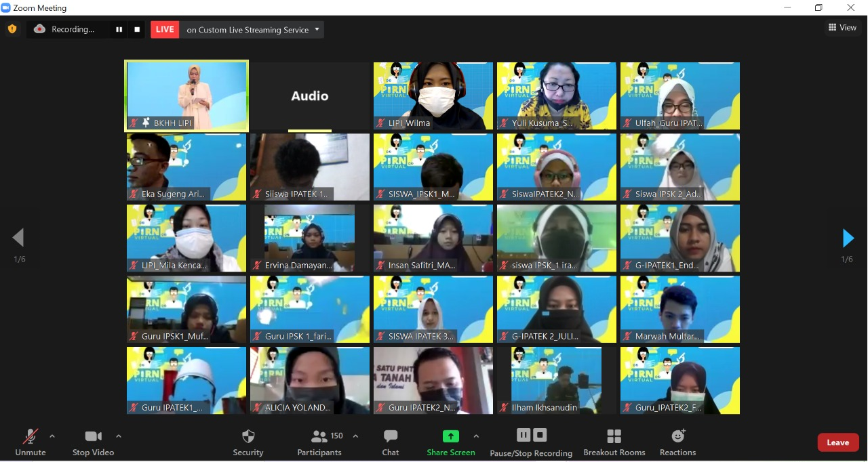Advance to the next gallery page with right arrow
The image size is (868, 462).
848,238
